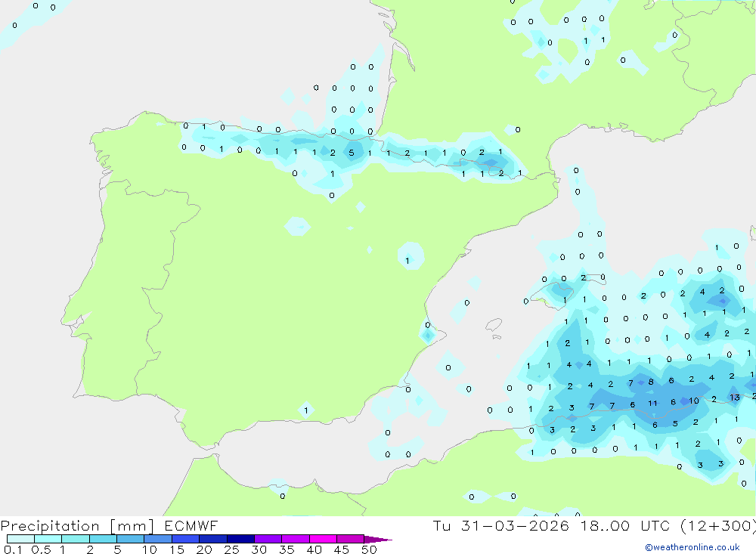Click the legend label '45'
The image size is (756, 554).
tap(342, 549)
